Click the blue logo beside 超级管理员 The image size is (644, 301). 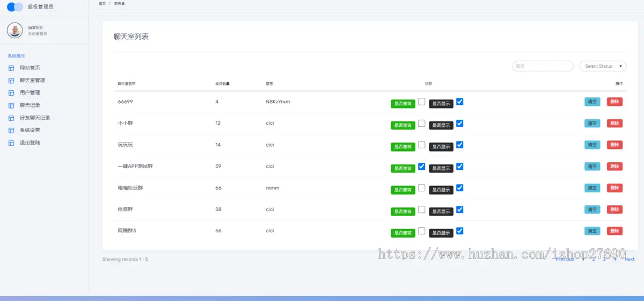(x=15, y=6)
